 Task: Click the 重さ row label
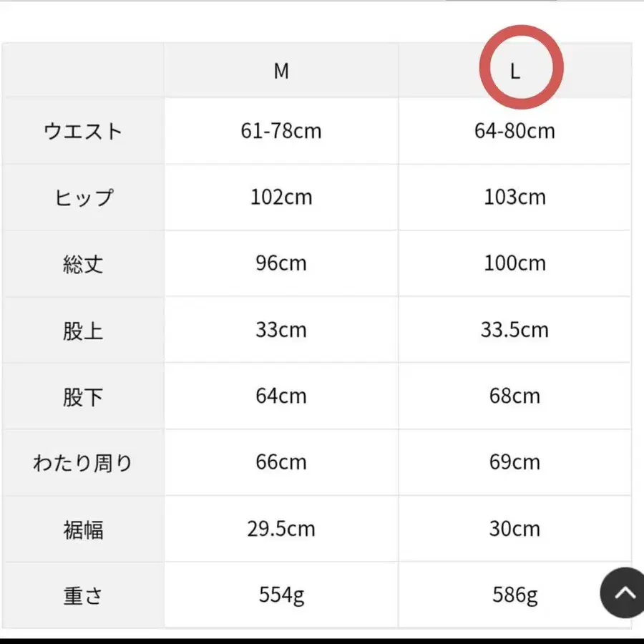tap(83, 595)
